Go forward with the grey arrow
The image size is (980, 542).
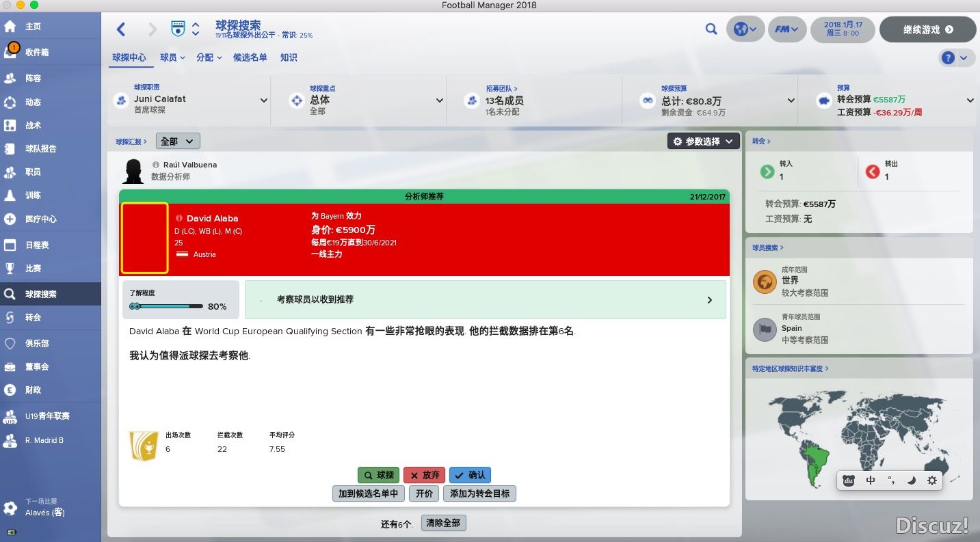(x=153, y=29)
